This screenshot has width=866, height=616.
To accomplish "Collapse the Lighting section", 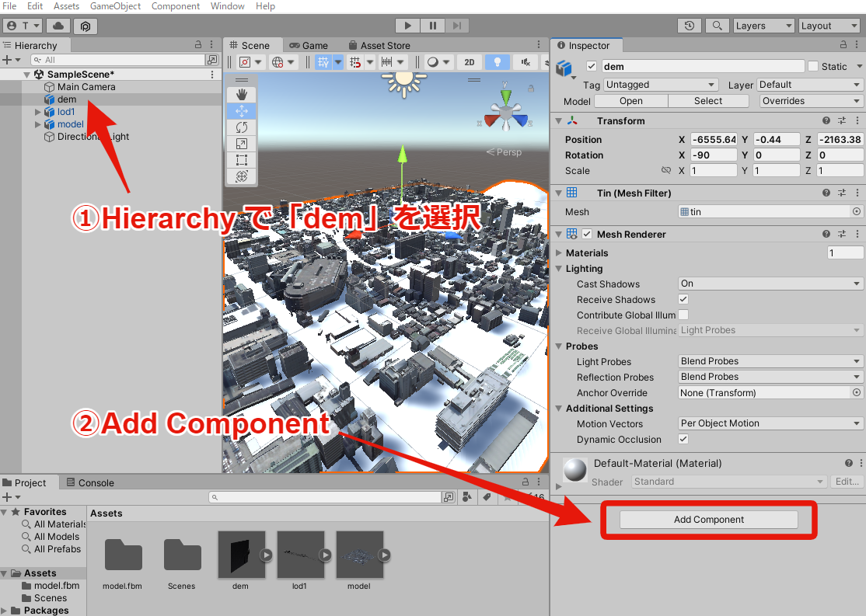I will 558,268.
